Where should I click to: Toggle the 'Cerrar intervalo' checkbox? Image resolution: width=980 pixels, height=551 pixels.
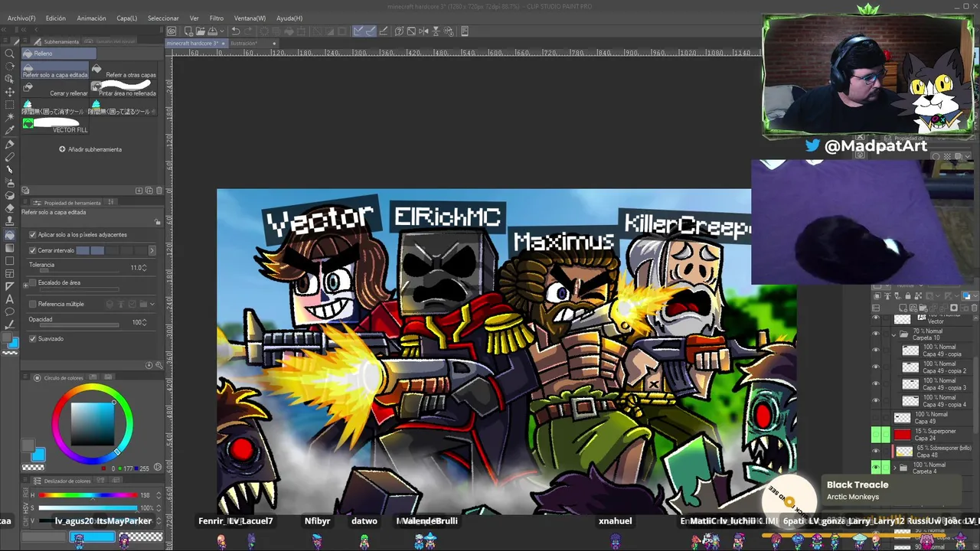pyautogui.click(x=32, y=250)
